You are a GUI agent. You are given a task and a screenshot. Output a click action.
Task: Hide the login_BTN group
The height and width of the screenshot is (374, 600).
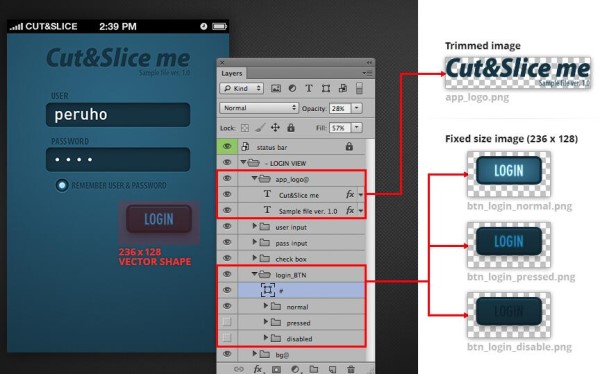[x=227, y=274]
